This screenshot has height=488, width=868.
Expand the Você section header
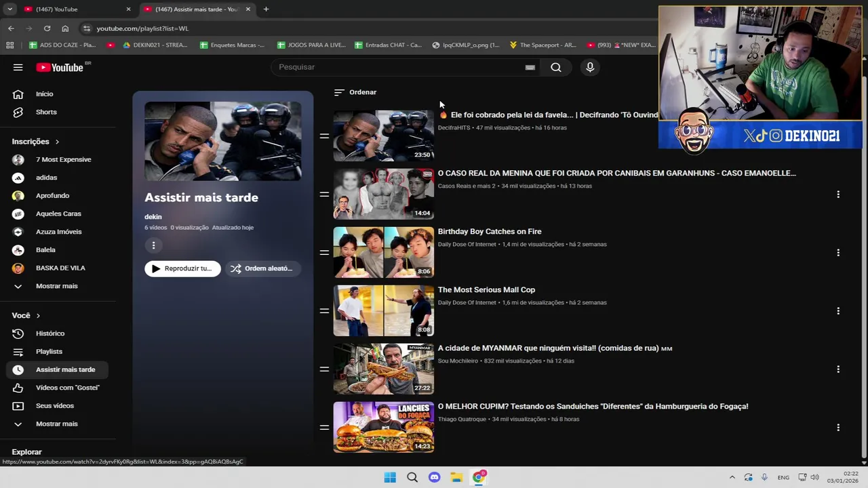[x=26, y=316]
